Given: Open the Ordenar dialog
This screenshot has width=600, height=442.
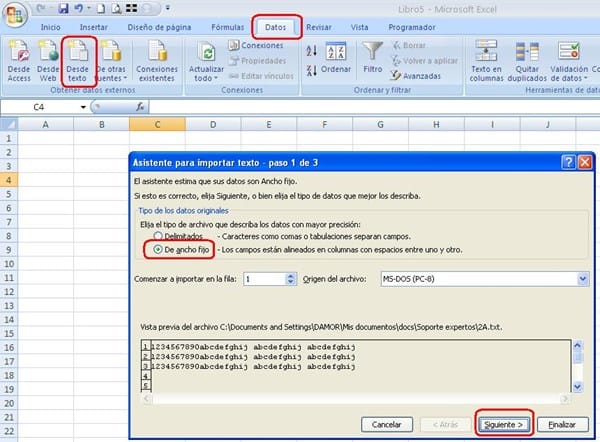Looking at the screenshot, I should (336, 57).
